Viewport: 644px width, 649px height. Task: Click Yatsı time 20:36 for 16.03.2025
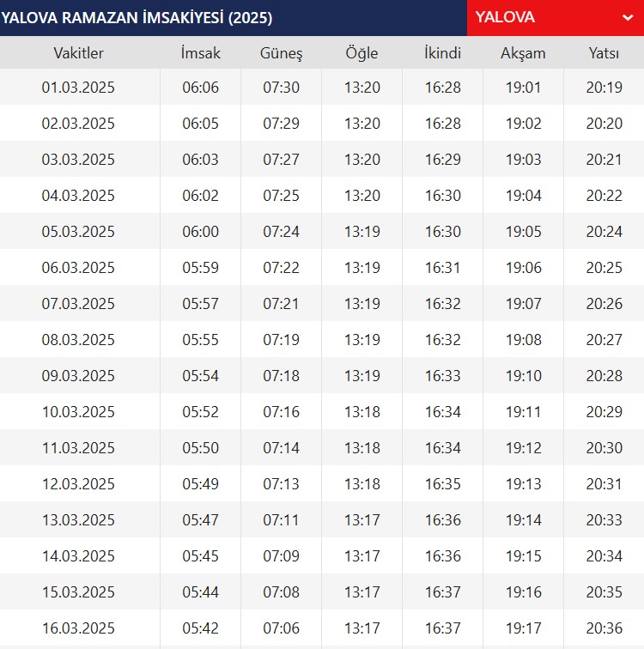604,628
